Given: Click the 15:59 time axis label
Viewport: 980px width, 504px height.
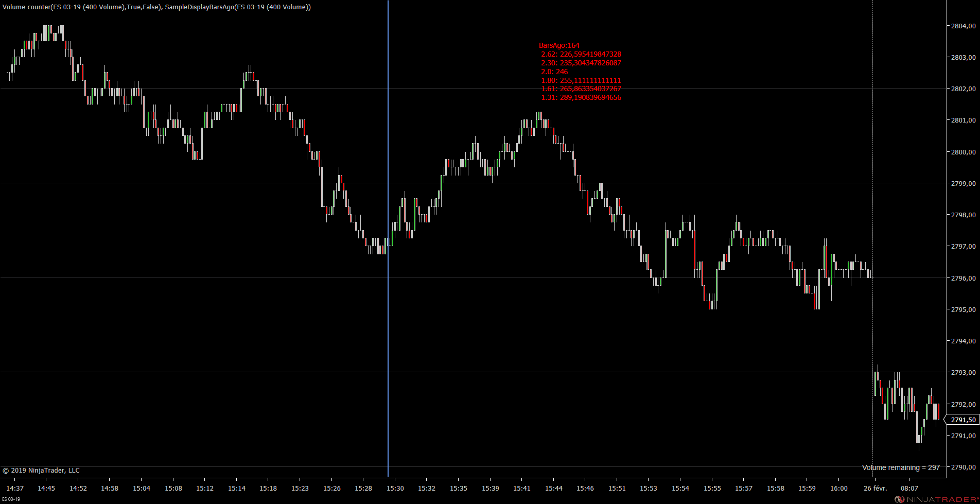Looking at the screenshot, I should (x=807, y=488).
